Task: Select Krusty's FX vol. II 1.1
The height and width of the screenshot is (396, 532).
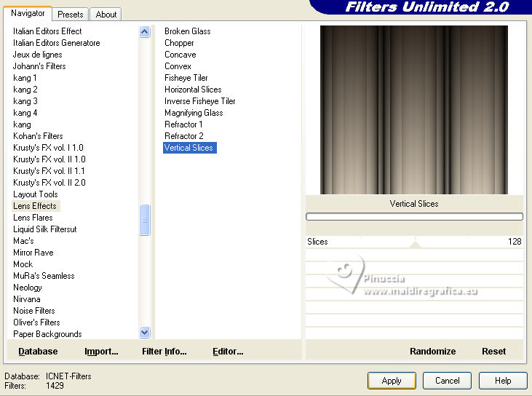Action: pyautogui.click(x=49, y=171)
